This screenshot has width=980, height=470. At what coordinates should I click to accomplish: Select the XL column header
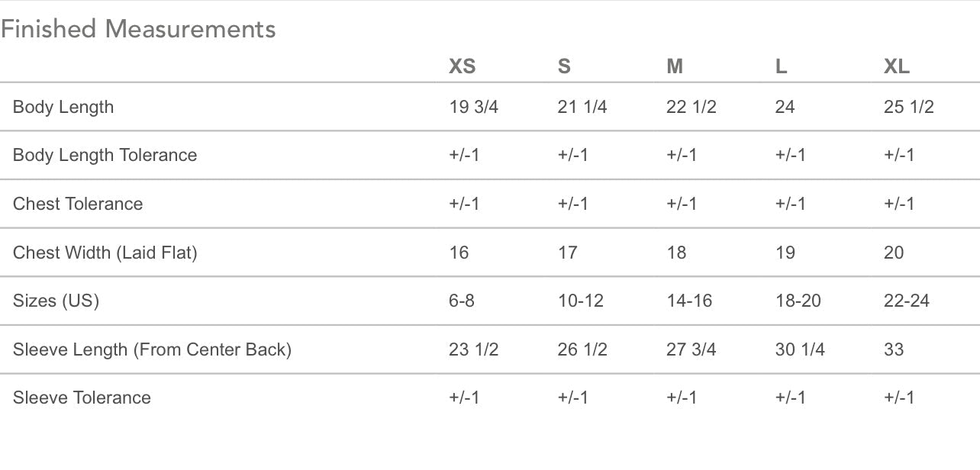click(x=897, y=66)
